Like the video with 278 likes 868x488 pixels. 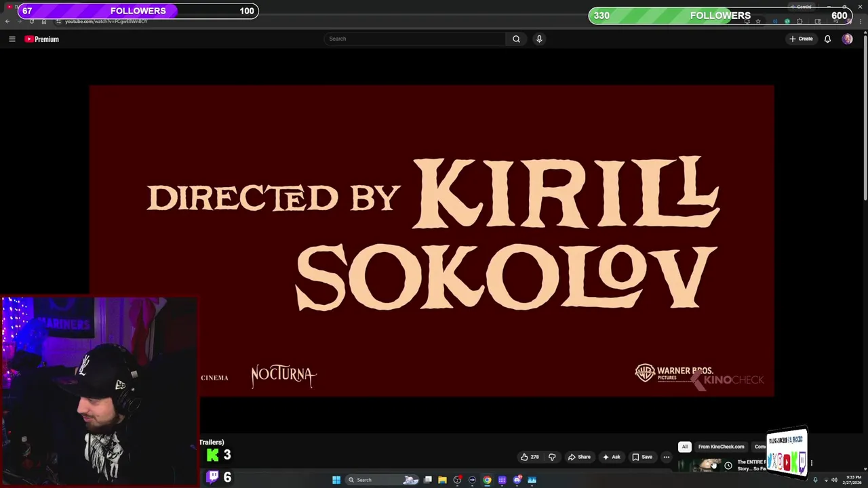530,457
